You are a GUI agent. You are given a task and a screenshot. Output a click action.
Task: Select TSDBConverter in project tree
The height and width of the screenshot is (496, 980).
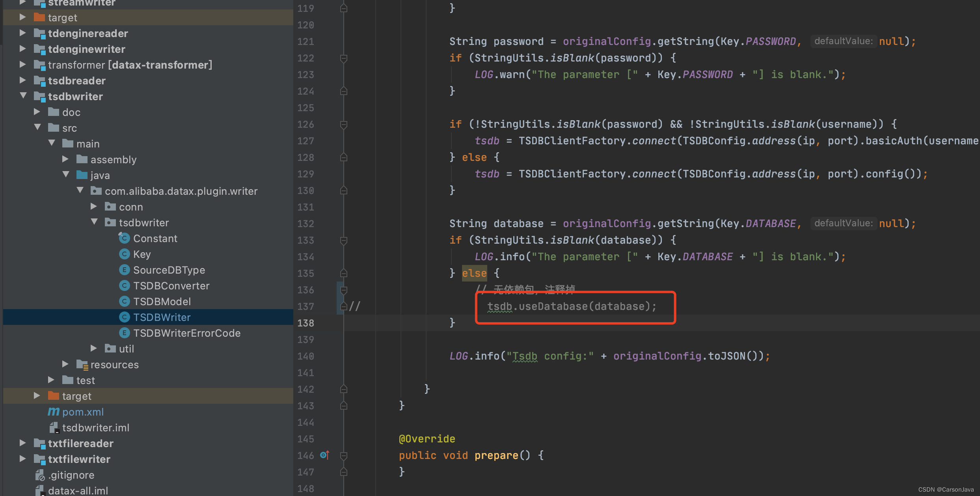(171, 286)
